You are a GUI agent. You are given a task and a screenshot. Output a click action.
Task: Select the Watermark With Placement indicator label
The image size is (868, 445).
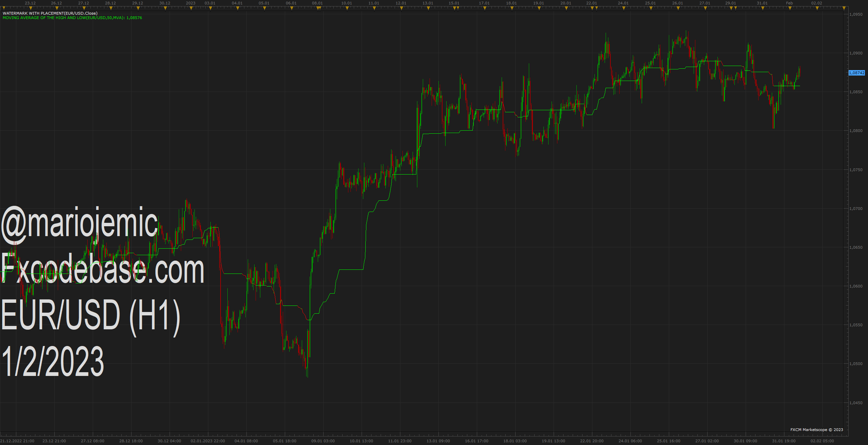[50, 13]
